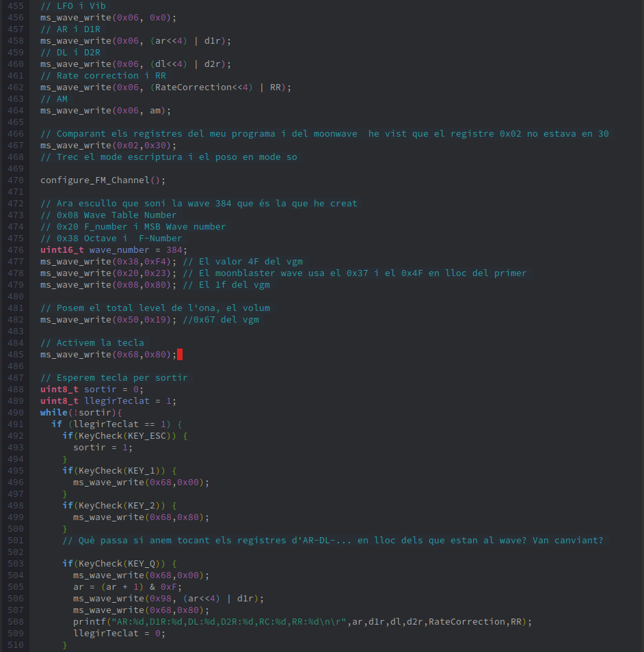Click the '(ar<<4) | d1r' expression on line 458

point(187,41)
